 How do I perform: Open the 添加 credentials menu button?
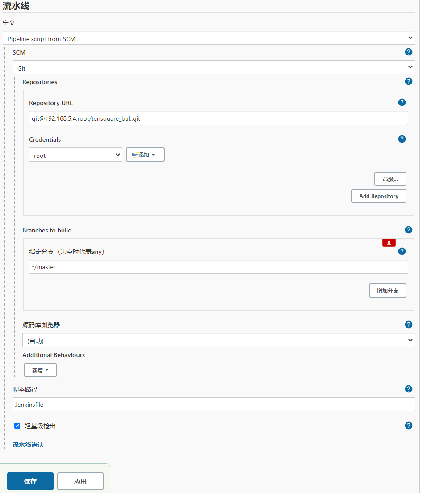(145, 155)
